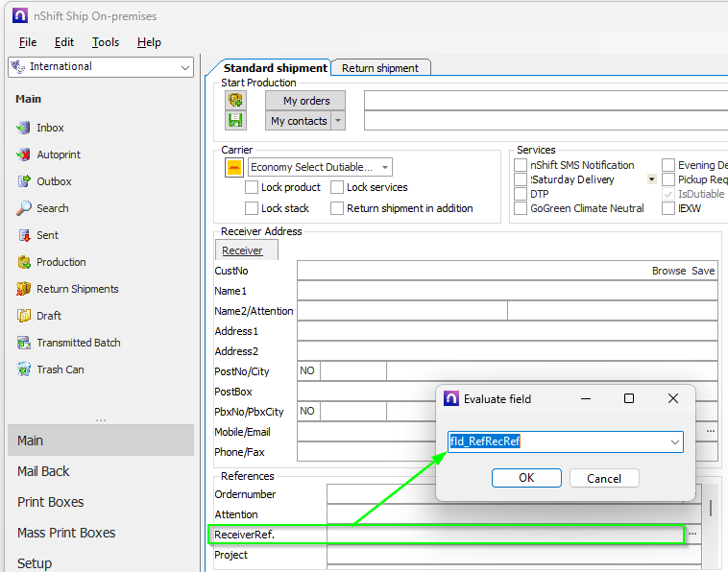
Task: Toggle the Lock services checkbox
Action: (x=336, y=187)
